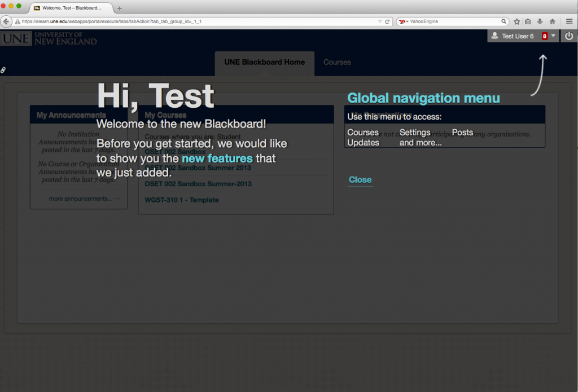Select the Welcome, Test – Blackboard browser tab
The height and width of the screenshot is (392, 578).
click(72, 8)
